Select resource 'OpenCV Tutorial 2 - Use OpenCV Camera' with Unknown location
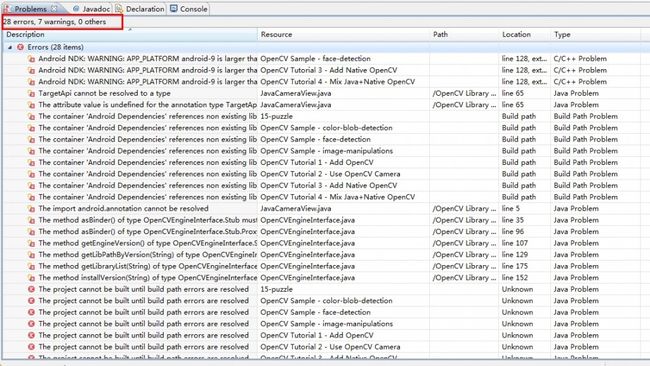Viewport: 650px width, 366px height. 330,347
